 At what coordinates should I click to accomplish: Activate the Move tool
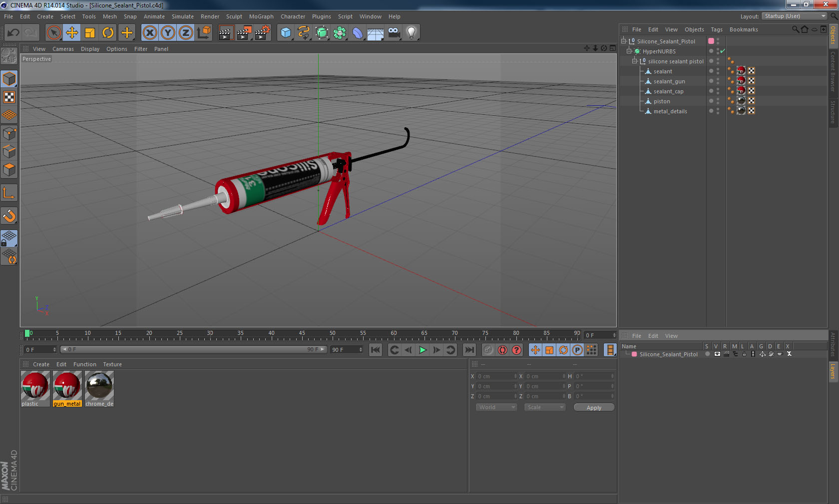click(x=72, y=33)
